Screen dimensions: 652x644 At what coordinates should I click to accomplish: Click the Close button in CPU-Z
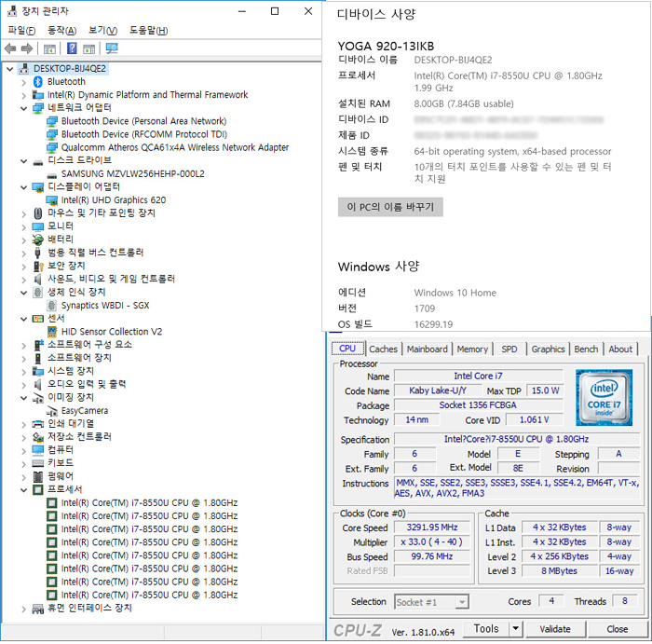pyautogui.click(x=617, y=629)
